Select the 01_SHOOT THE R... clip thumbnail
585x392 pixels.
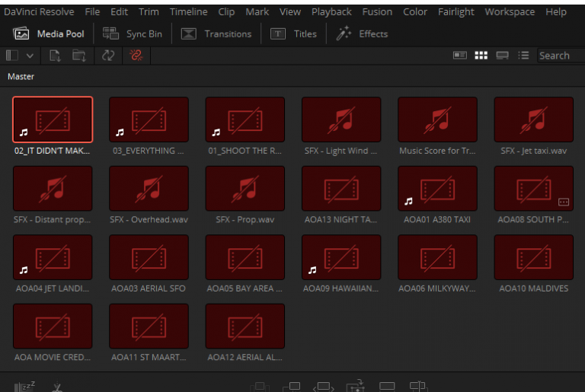(x=245, y=120)
